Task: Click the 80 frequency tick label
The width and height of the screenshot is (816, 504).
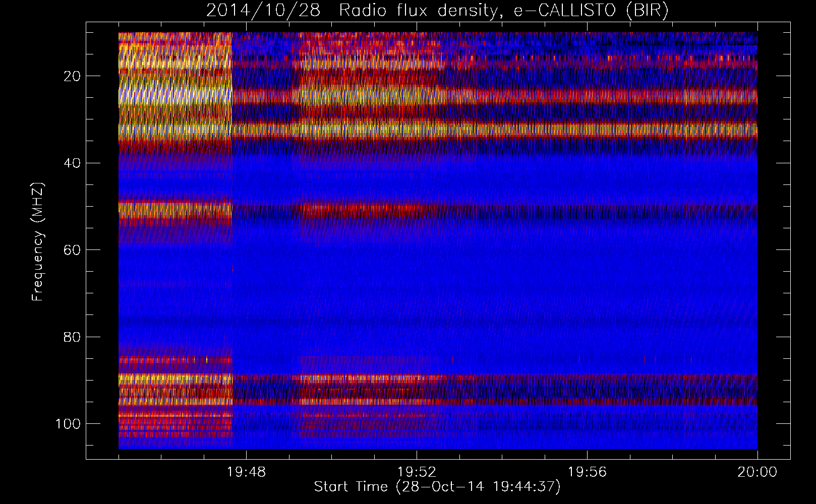Action: pyautogui.click(x=72, y=337)
